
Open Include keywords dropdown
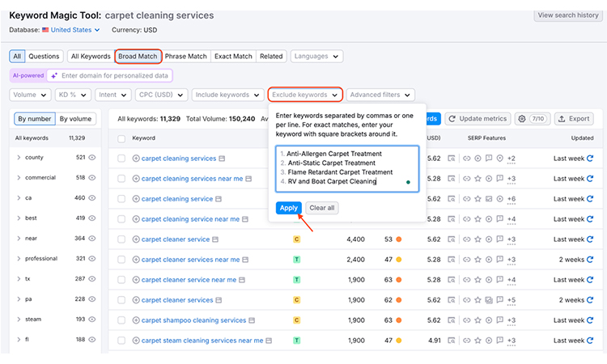pyautogui.click(x=227, y=95)
